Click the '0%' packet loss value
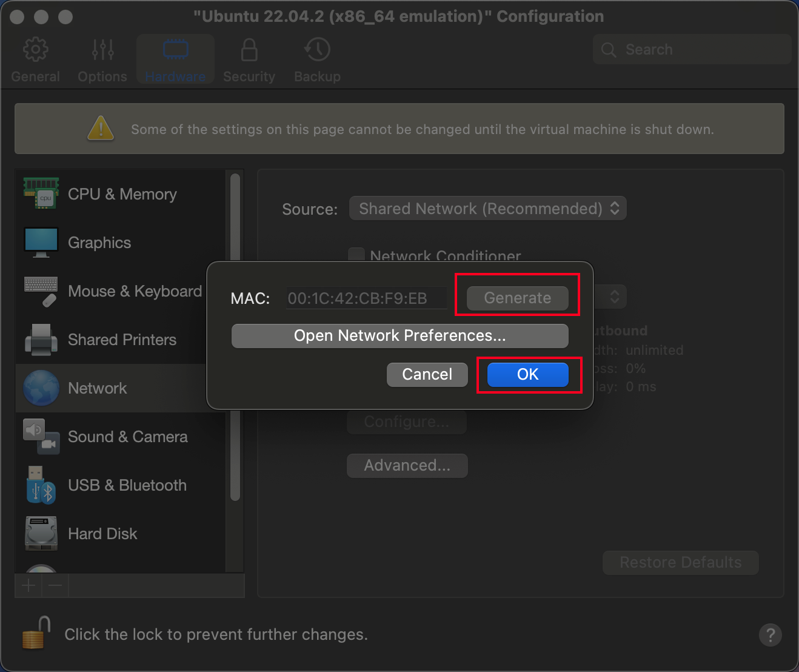 pos(635,368)
